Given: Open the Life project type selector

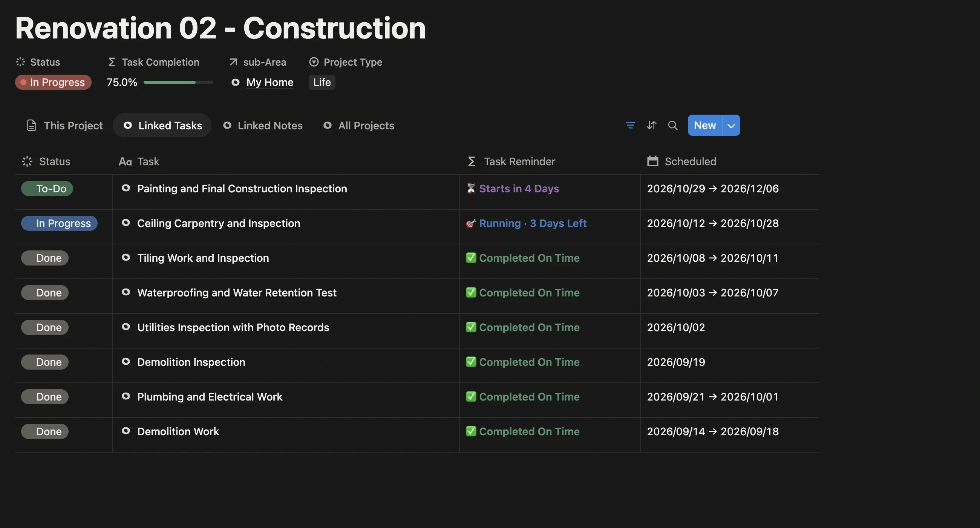Looking at the screenshot, I should pyautogui.click(x=322, y=82).
